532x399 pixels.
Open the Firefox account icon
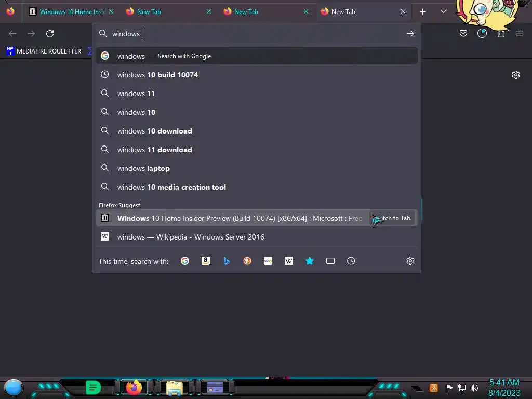[x=482, y=33]
